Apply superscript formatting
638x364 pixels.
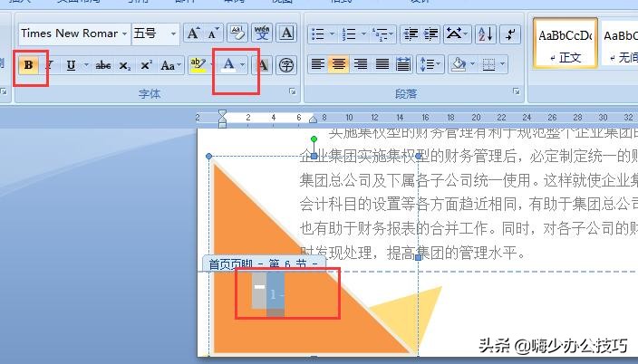tap(146, 65)
